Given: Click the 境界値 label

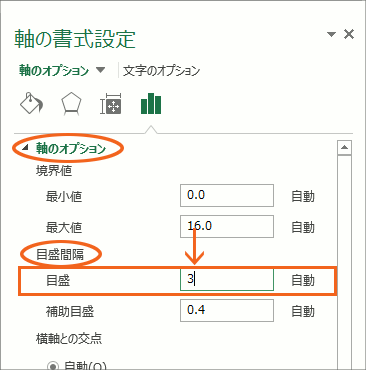Looking at the screenshot, I should point(54,171).
